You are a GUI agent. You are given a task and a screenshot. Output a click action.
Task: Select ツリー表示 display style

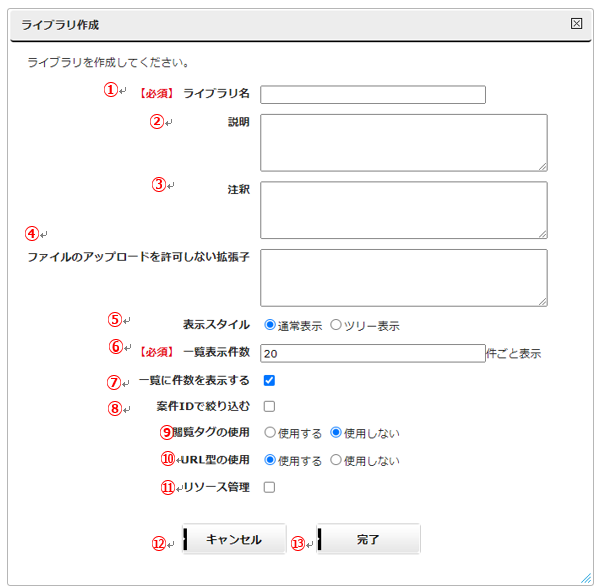pos(336,325)
